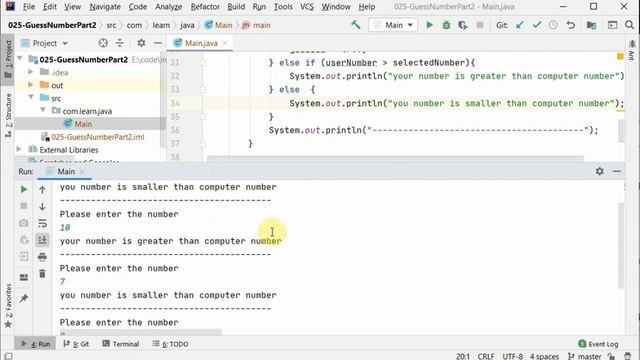Screen dimensions: 640x360
Task: Click the toolbar stop icon
Action: click(x=480, y=25)
